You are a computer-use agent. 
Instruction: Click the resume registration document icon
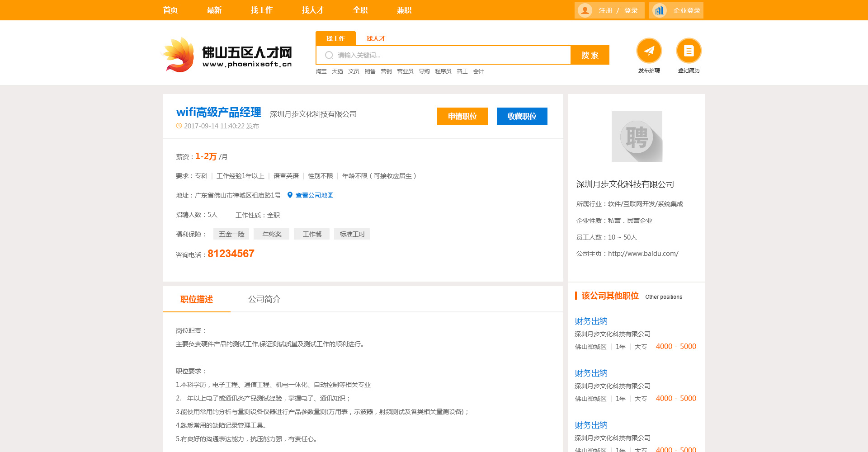[x=689, y=51]
